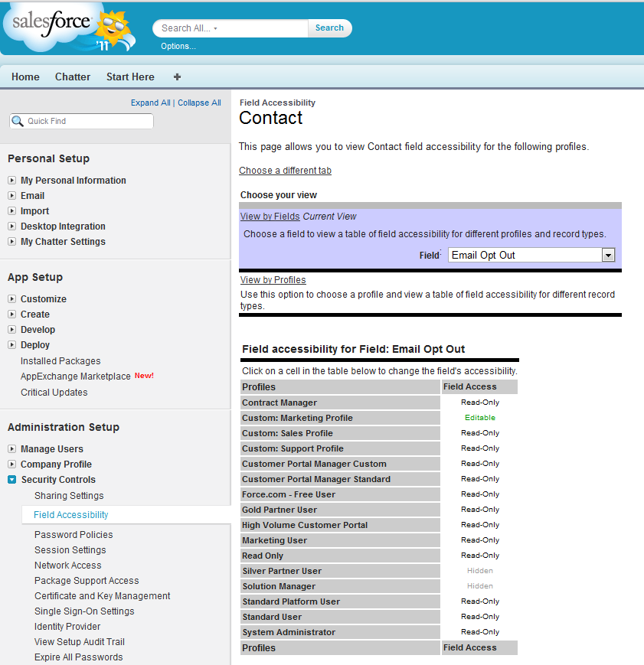
Task: Open Installed Packages
Action: (60, 361)
